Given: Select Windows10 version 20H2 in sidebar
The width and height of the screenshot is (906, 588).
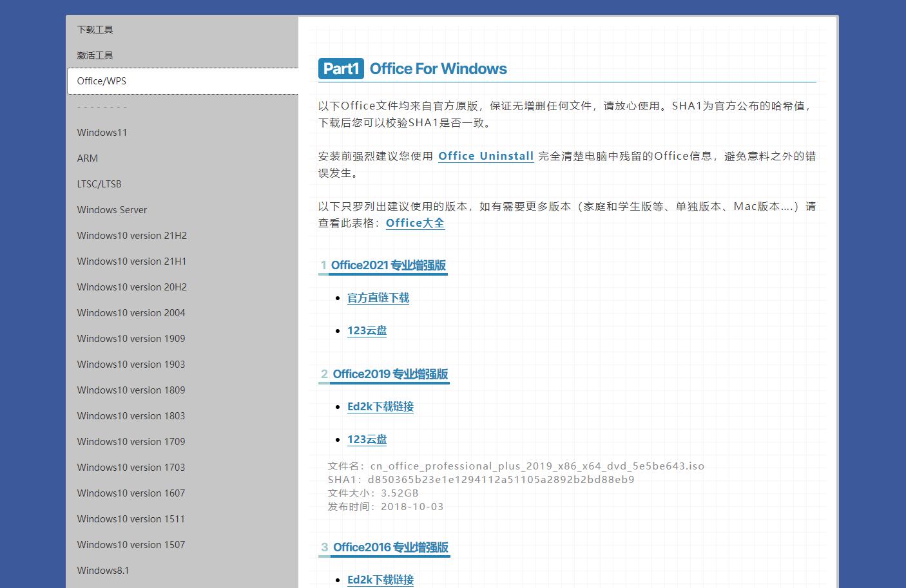Looking at the screenshot, I should point(131,287).
